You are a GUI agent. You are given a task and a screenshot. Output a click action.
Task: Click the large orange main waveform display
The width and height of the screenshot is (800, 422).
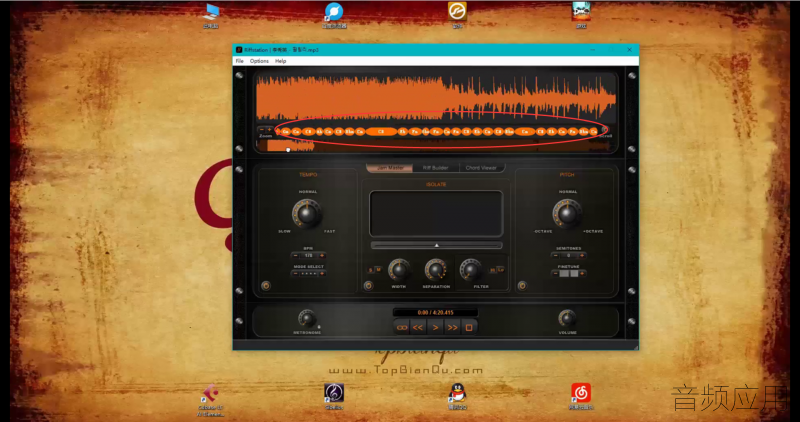[436, 98]
